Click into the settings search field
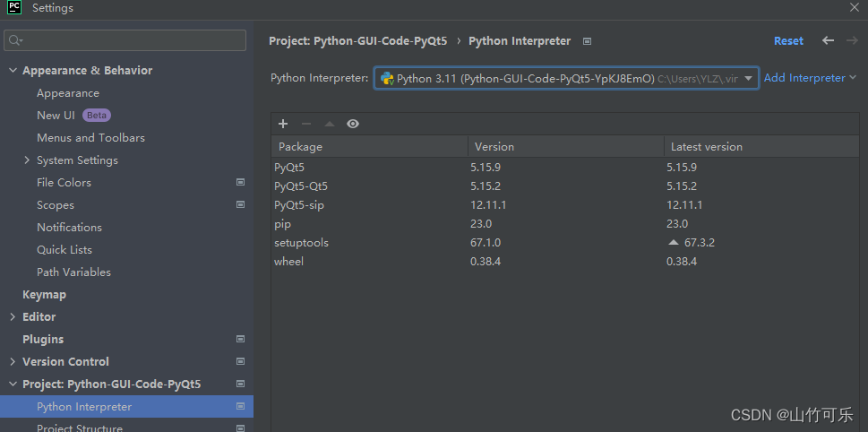Image resolution: width=868 pixels, height=432 pixels. 125,40
